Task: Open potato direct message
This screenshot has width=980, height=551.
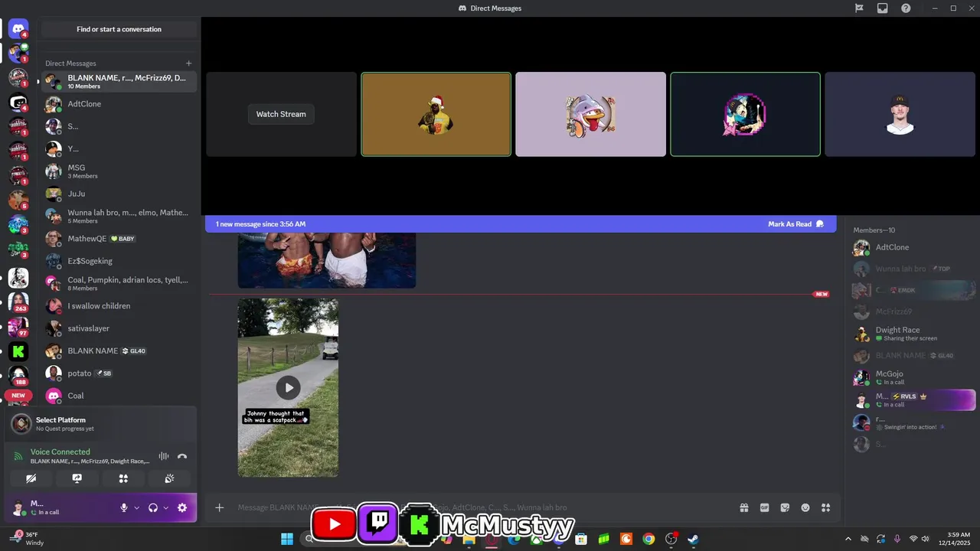Action: point(119,373)
